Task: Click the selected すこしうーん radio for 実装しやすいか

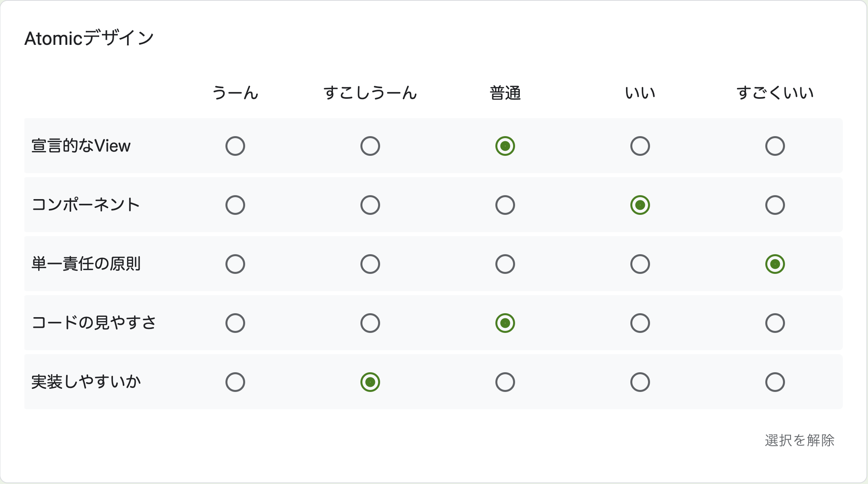Action: click(x=370, y=382)
